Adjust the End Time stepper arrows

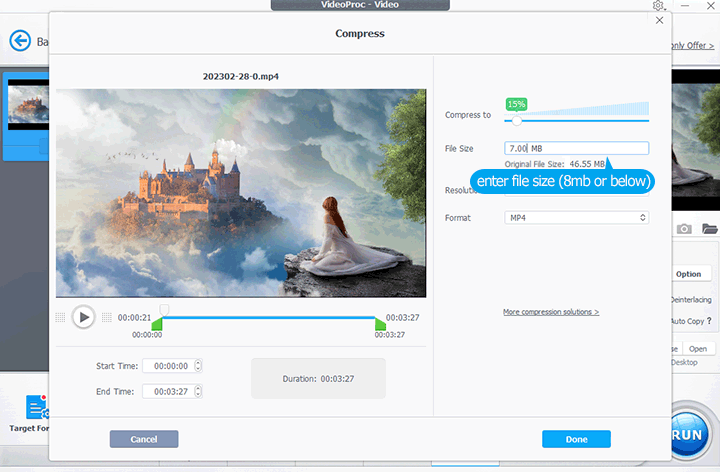coord(198,392)
